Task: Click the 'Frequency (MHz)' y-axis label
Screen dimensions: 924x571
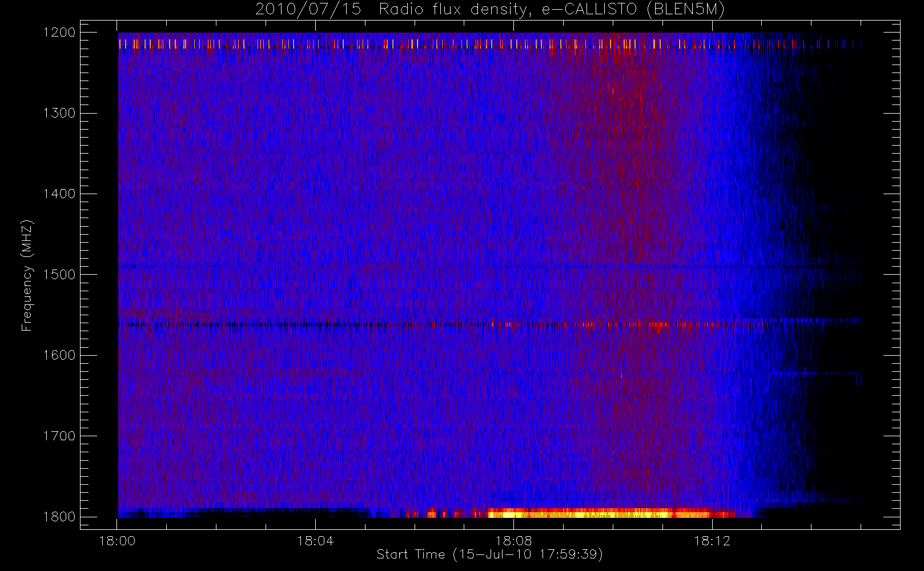Action: [x=26, y=275]
